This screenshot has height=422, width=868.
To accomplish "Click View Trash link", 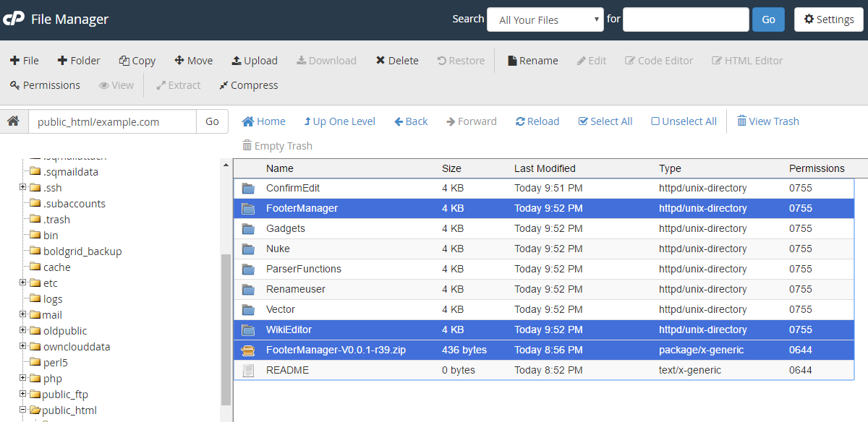I will [767, 121].
